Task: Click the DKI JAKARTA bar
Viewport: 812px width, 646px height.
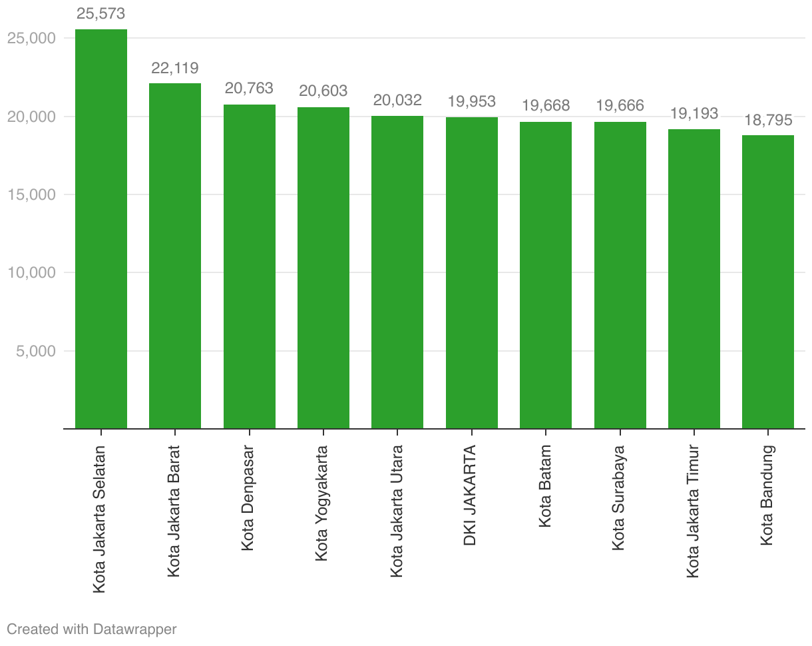Action: [x=472, y=273]
